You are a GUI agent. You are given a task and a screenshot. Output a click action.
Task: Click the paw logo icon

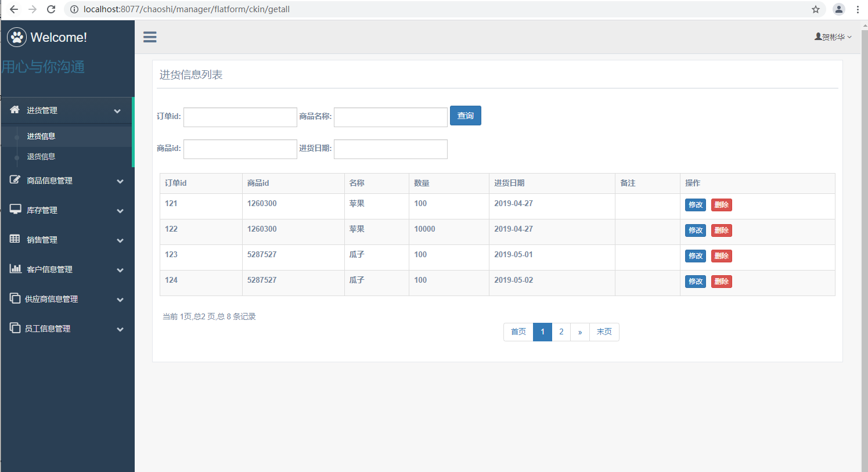(17, 37)
